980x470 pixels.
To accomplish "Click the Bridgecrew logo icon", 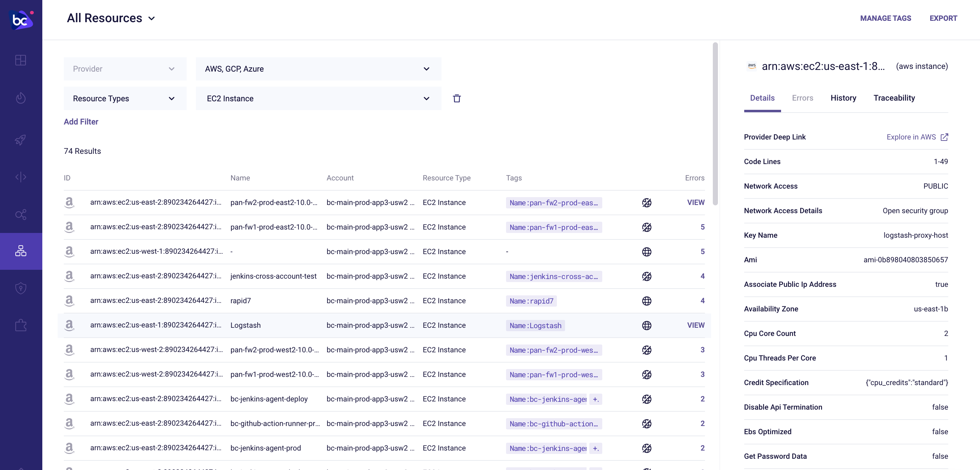I will [x=21, y=19].
